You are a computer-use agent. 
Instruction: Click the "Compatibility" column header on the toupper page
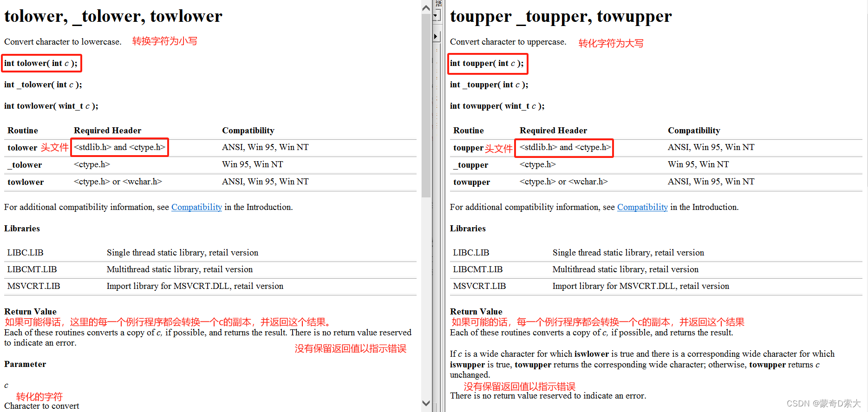tap(694, 131)
